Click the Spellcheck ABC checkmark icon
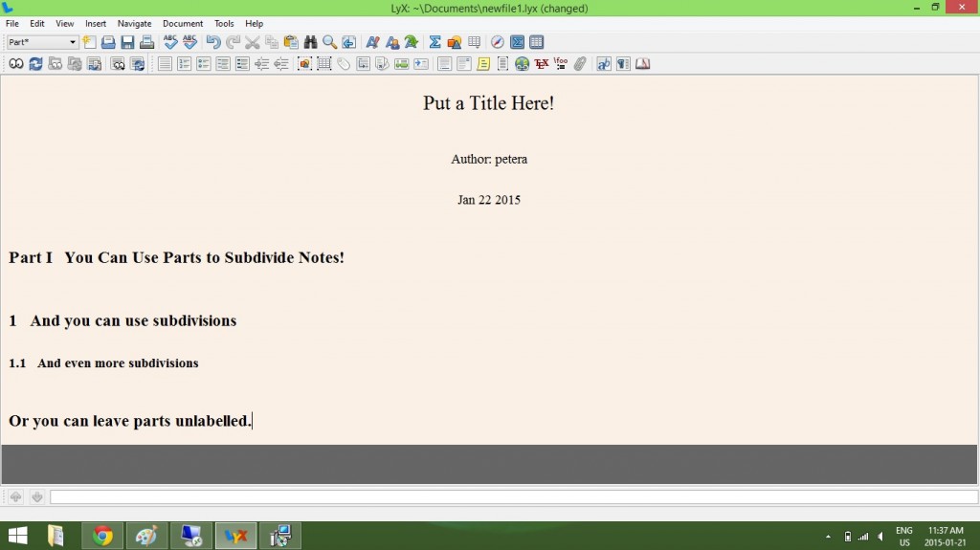This screenshot has width=980, height=550. pos(170,42)
